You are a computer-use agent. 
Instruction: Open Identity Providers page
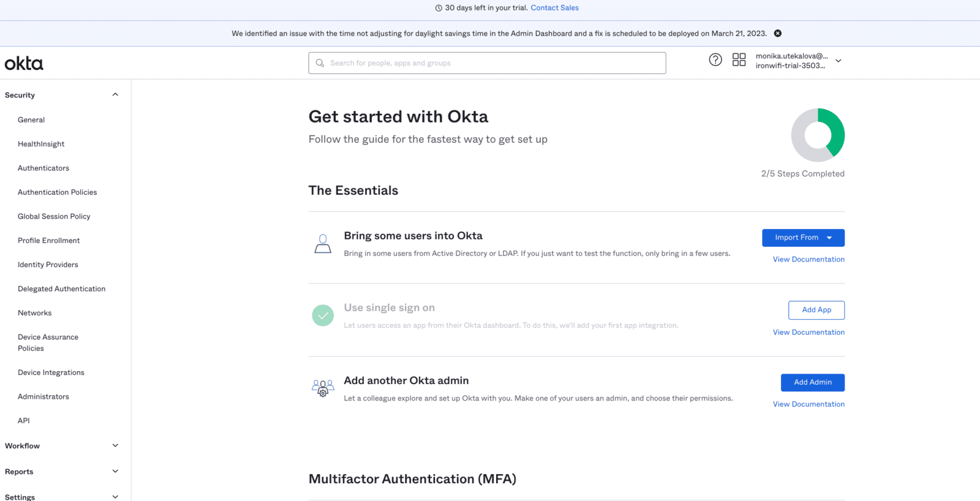coord(48,265)
